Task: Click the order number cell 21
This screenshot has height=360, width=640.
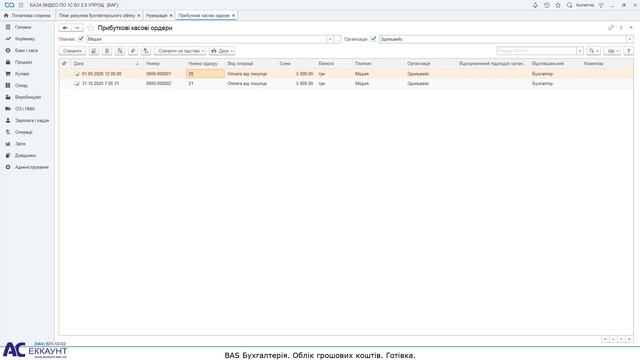Action: 205,84
